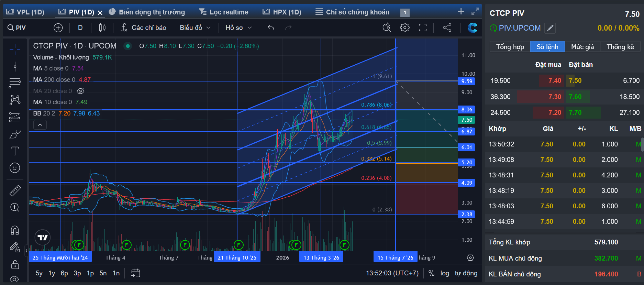Click the 8.06 Fibonacci price label
Image resolution: width=644 pixels, height=285 pixels.
(x=467, y=109)
